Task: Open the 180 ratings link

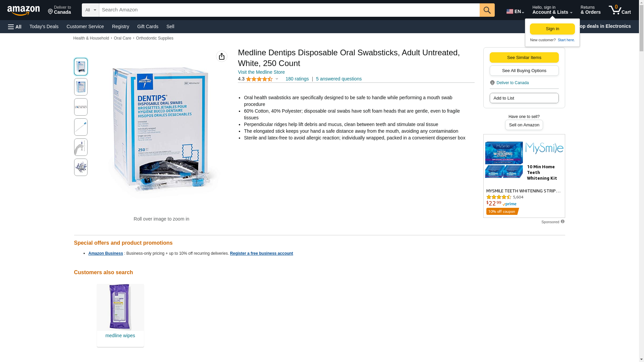Action: coord(297,79)
